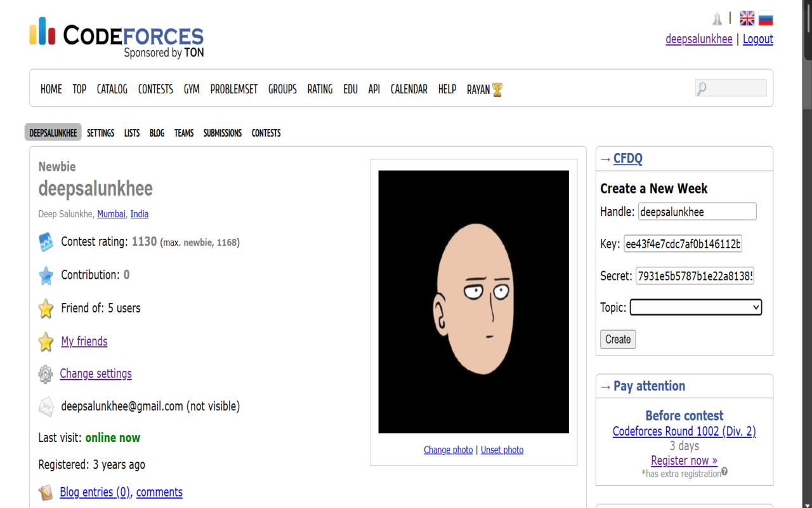The height and width of the screenshot is (508, 812).
Task: Click the blue contribution star icon
Action: (x=46, y=275)
